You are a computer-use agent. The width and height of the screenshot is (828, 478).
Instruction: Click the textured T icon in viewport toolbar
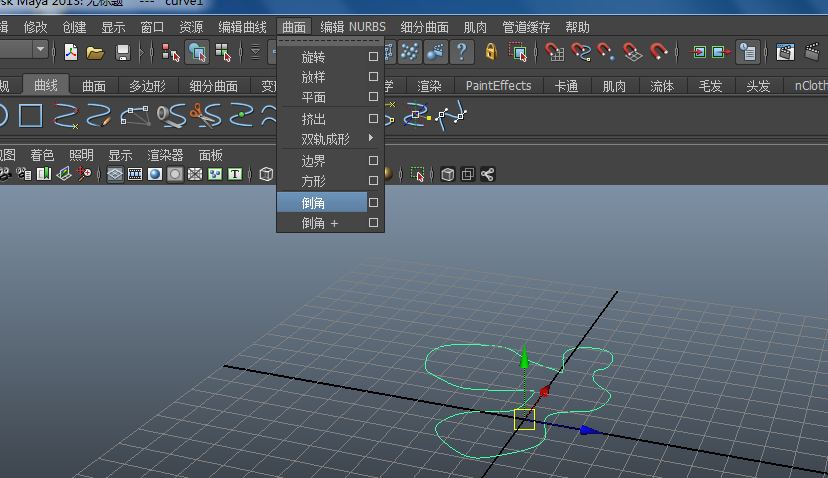point(235,174)
